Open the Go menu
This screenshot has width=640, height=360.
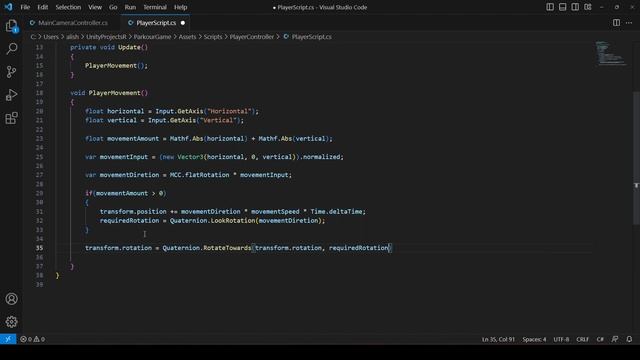pos(113,7)
